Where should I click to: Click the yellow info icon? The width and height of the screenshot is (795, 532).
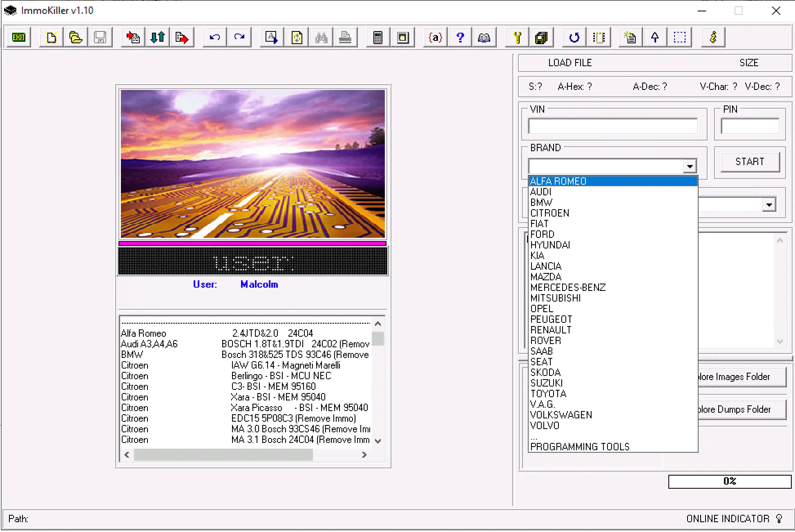click(x=713, y=38)
